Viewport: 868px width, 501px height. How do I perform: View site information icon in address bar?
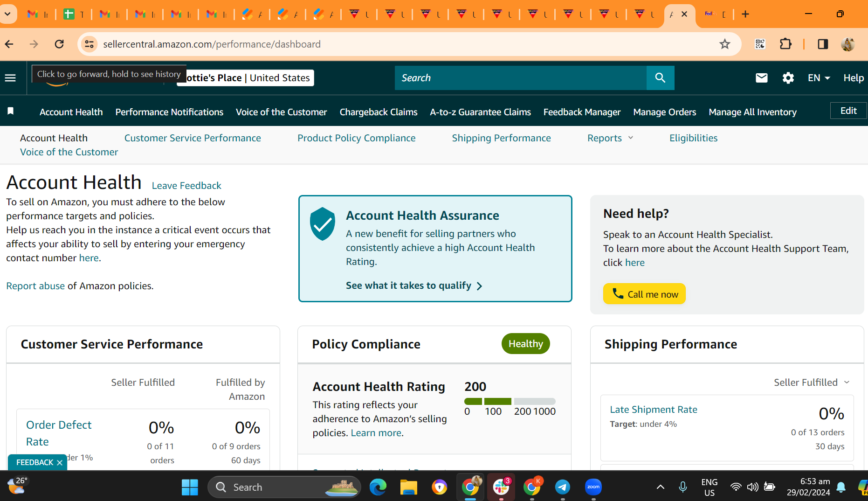tap(89, 44)
